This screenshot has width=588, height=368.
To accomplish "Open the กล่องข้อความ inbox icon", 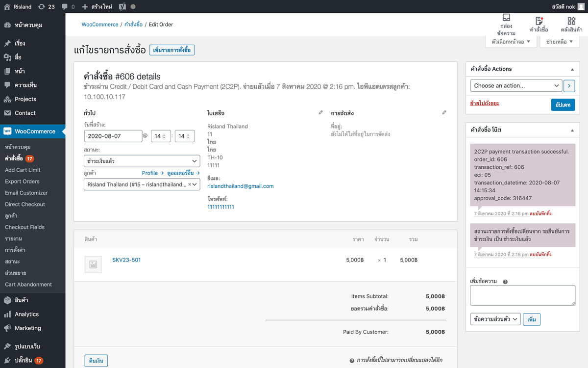I will point(506,19).
